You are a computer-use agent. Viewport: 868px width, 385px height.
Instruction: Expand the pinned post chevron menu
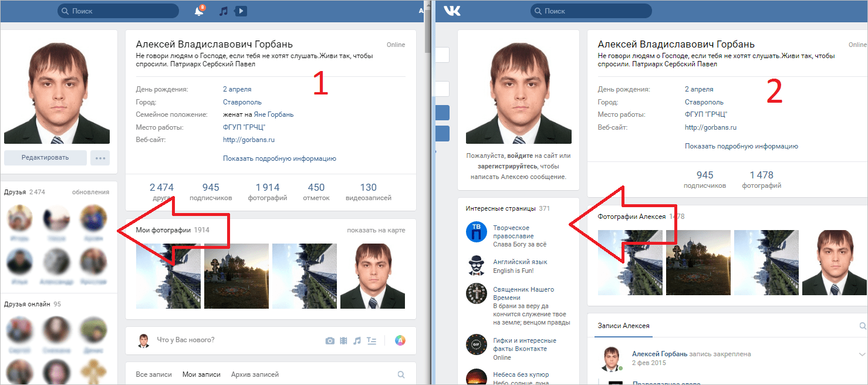[x=862, y=354]
